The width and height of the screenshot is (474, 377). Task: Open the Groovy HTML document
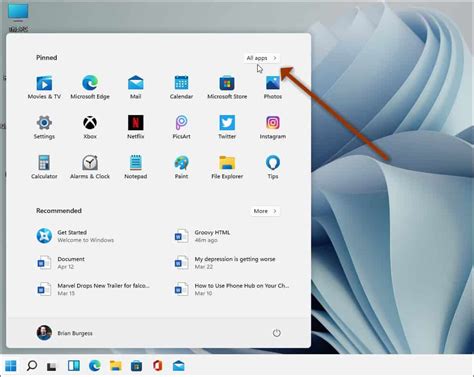pos(202,236)
